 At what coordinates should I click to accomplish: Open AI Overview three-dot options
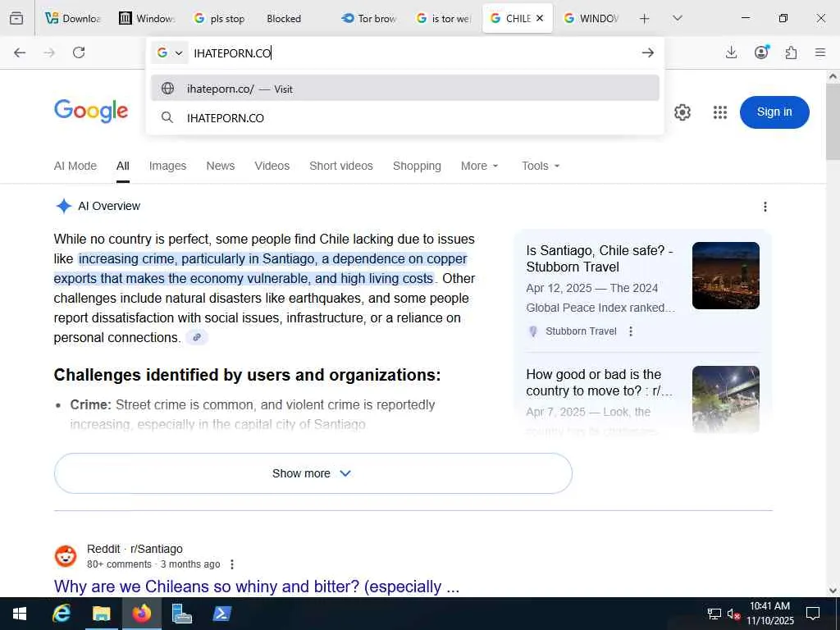point(765,206)
